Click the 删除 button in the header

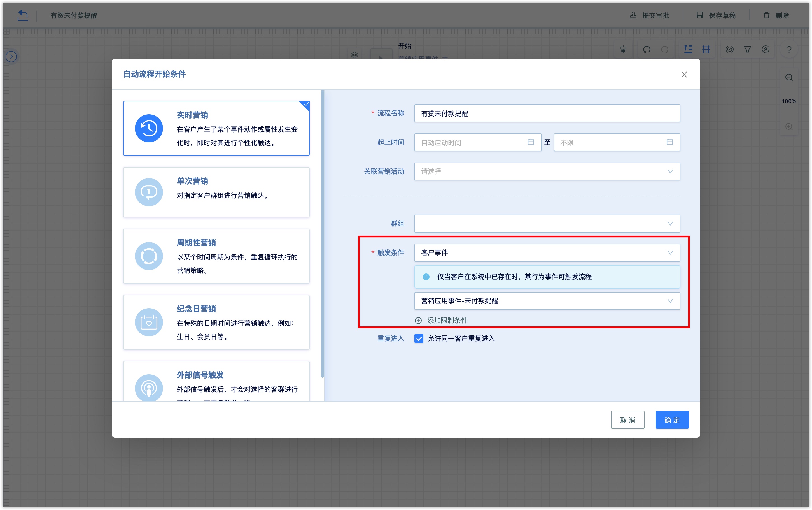[776, 15]
